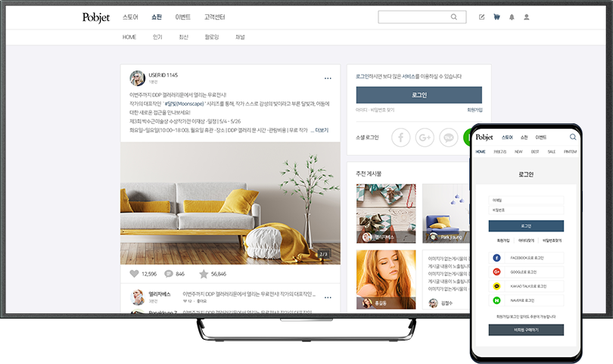Click the desktop header search input field
Screen dimensions: 613x364
coord(422,17)
